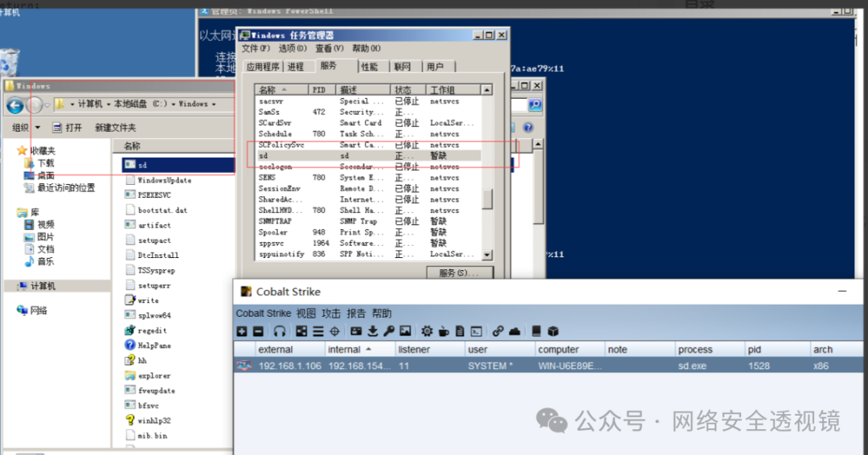Click the services list scroll-up arrow

pyautogui.click(x=487, y=90)
